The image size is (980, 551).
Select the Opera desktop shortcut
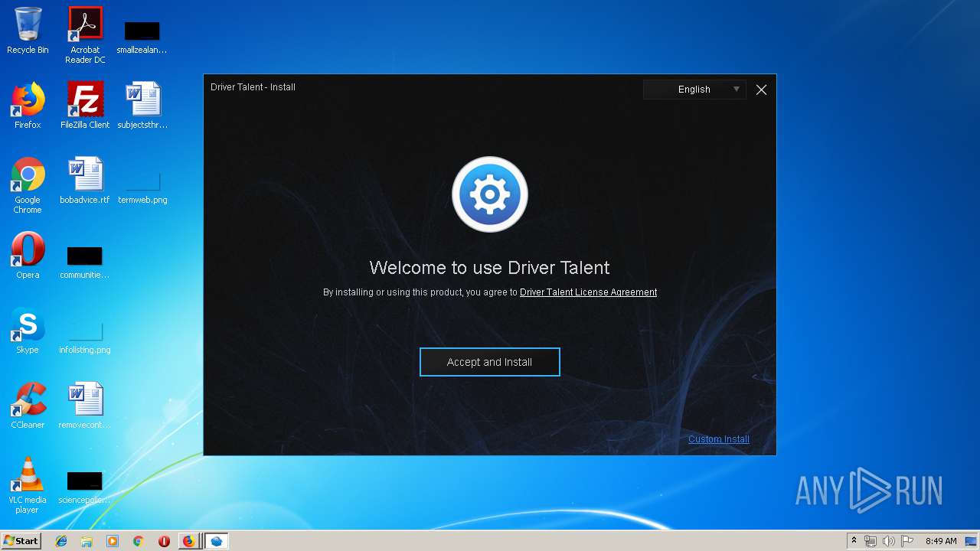(x=28, y=256)
